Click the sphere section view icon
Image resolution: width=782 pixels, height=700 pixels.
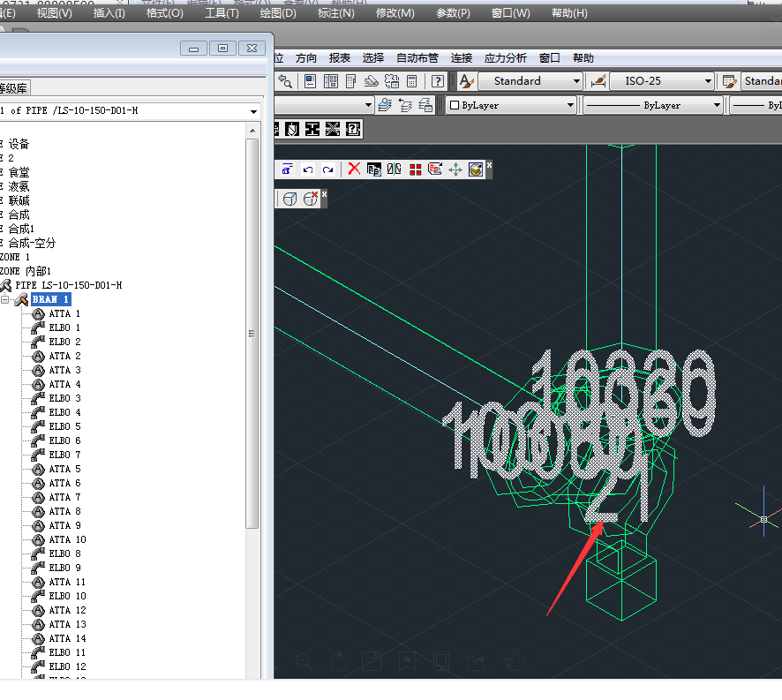click(289, 199)
